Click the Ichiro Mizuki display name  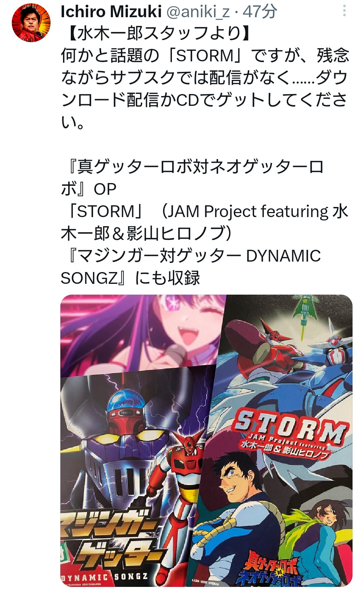coord(111,12)
